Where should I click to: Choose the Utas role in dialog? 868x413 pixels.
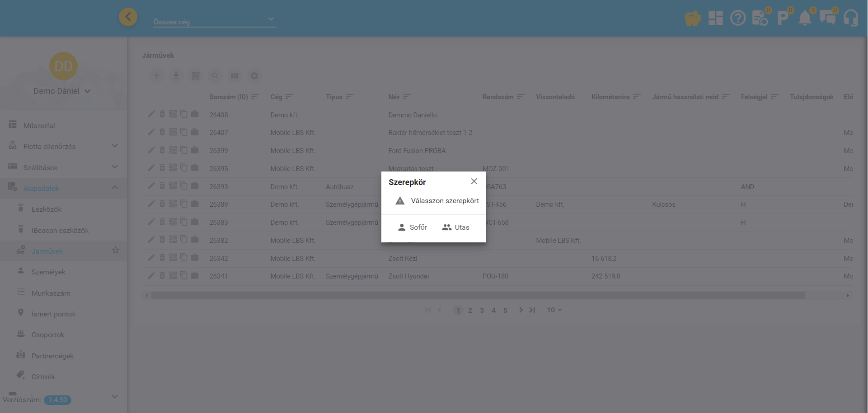[x=455, y=227]
